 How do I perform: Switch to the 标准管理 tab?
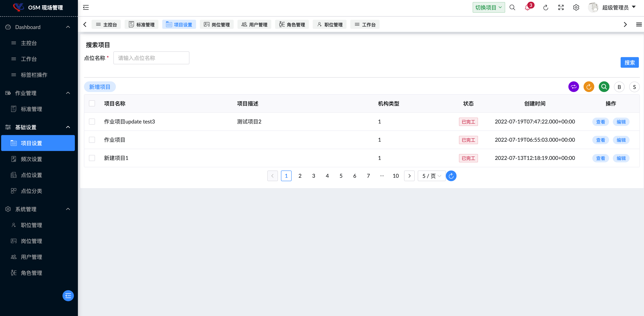pyautogui.click(x=142, y=24)
